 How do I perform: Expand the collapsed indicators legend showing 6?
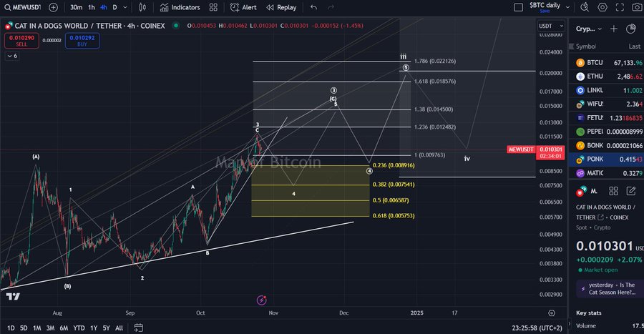(x=11, y=56)
